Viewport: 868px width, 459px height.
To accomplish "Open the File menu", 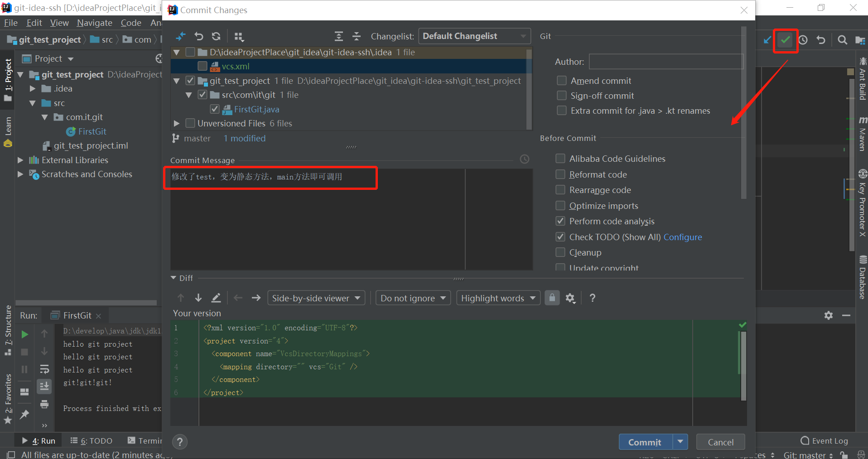I will click(11, 23).
